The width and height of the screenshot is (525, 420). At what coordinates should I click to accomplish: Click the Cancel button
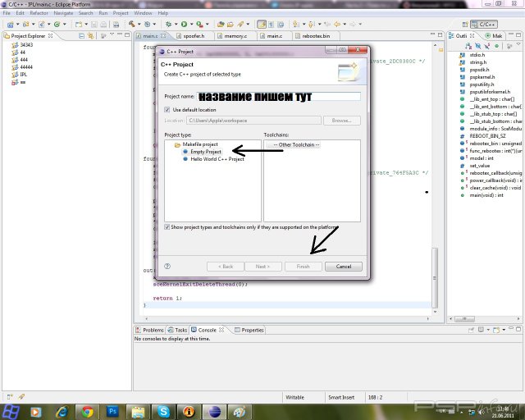click(x=343, y=267)
